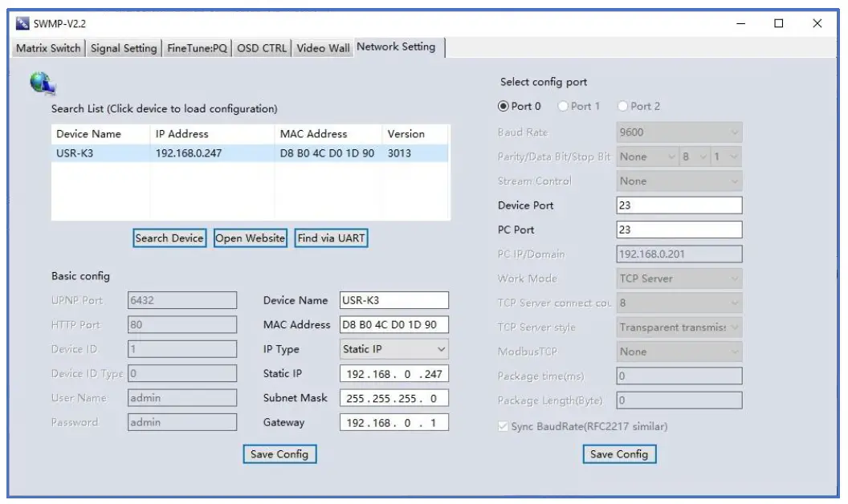Click the MAC Address input field

[x=393, y=324]
